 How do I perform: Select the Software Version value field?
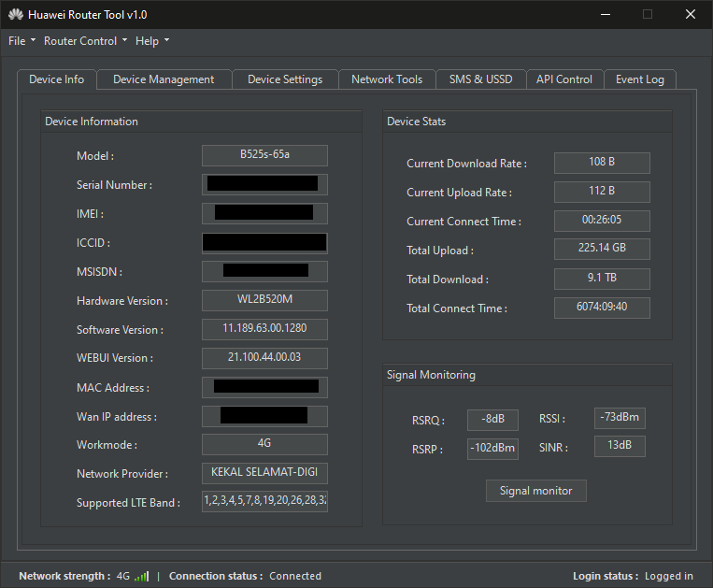[x=264, y=329]
